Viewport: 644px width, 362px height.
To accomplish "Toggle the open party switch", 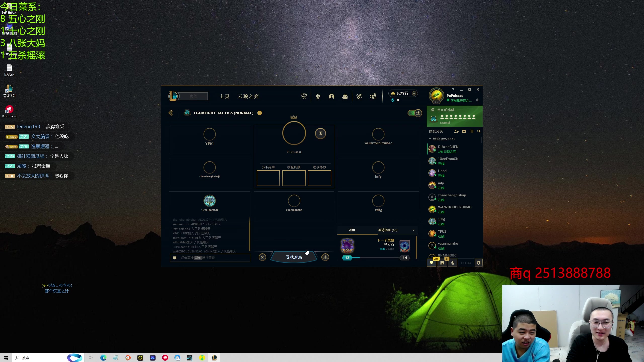I will [x=415, y=113].
